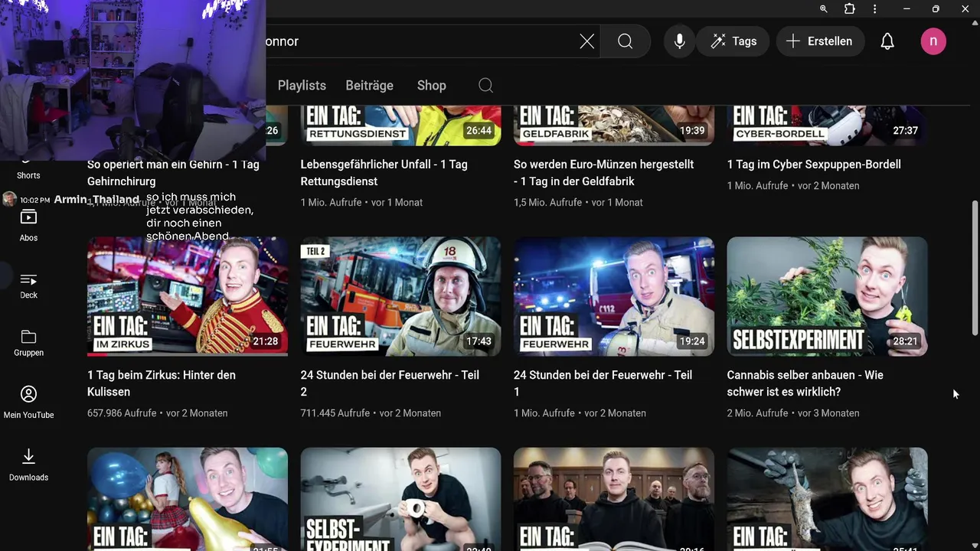The width and height of the screenshot is (980, 551).
Task: Open title '24 Stunden bei der Feuerwehr - Teil 2'
Action: coord(390,383)
